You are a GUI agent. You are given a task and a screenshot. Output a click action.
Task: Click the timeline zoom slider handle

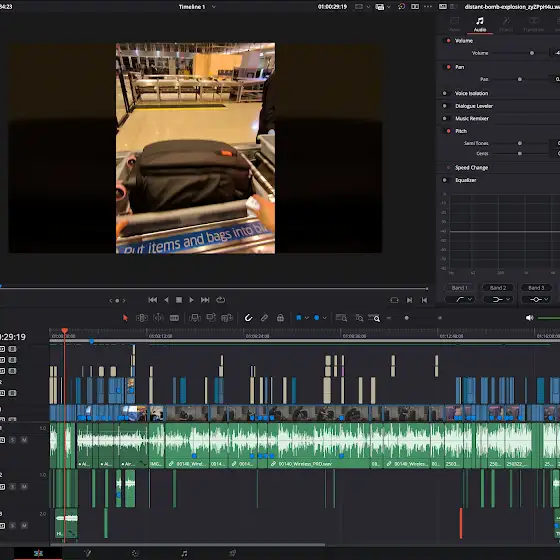[x=406, y=318]
